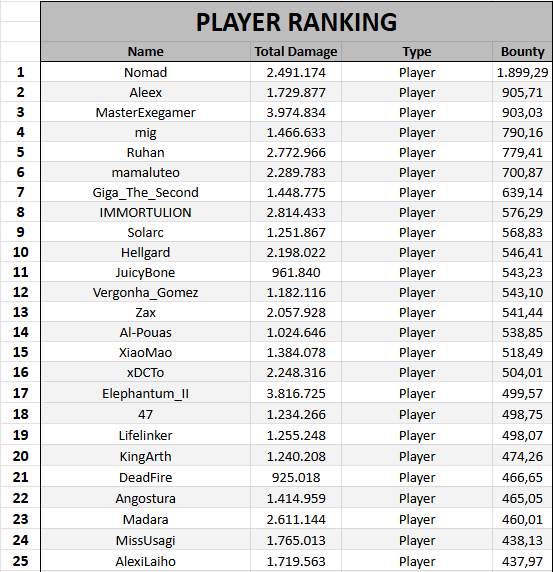Click Madara's Type cell
The width and height of the screenshot is (553, 572).
pos(417,519)
